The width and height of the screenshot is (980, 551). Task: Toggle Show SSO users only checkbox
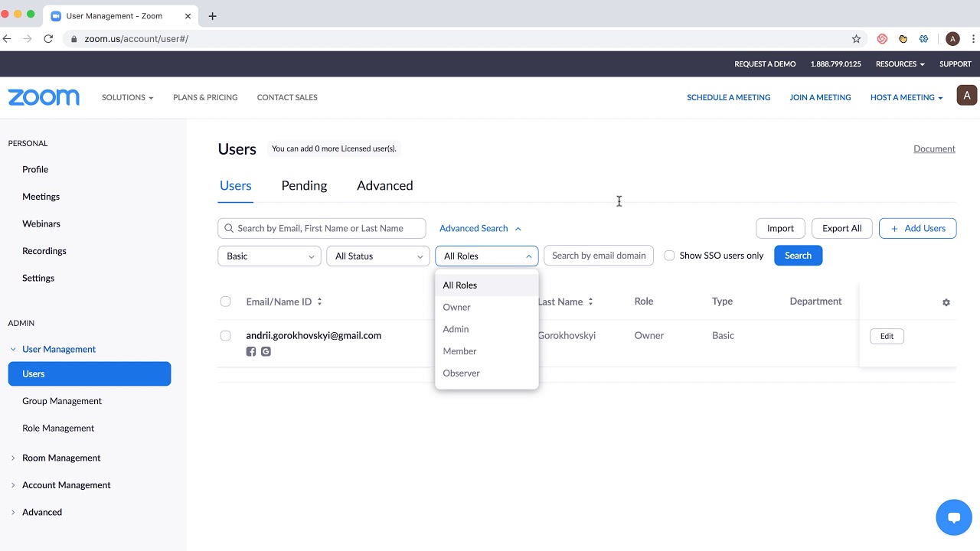coord(669,256)
